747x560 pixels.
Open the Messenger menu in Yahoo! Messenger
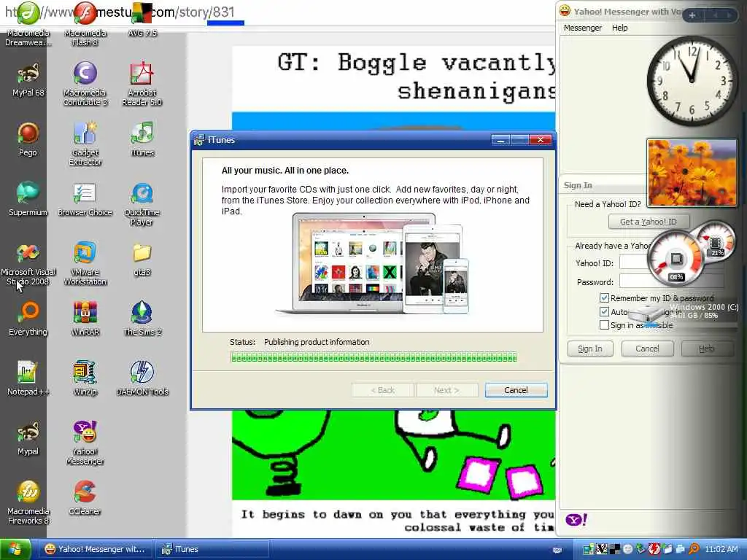[583, 28]
